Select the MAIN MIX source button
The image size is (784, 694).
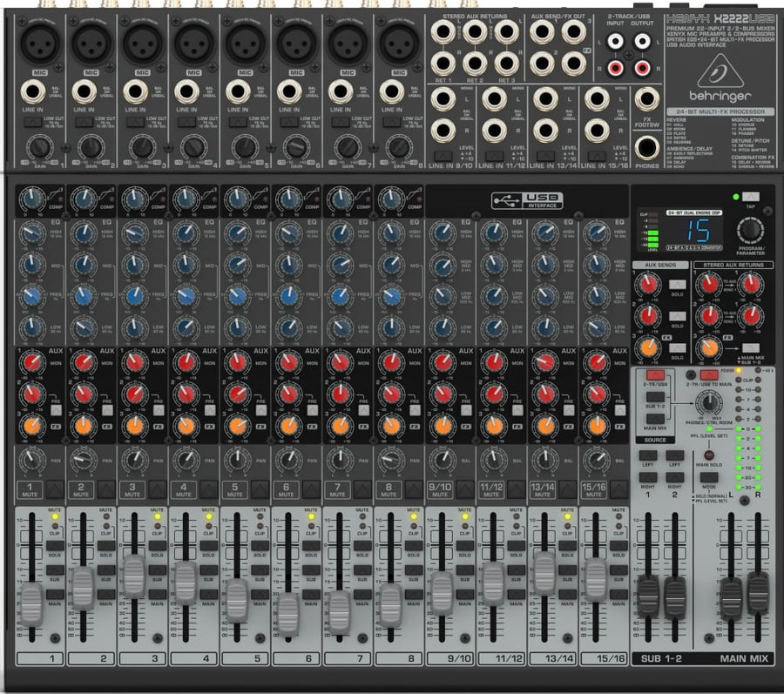coord(655,419)
